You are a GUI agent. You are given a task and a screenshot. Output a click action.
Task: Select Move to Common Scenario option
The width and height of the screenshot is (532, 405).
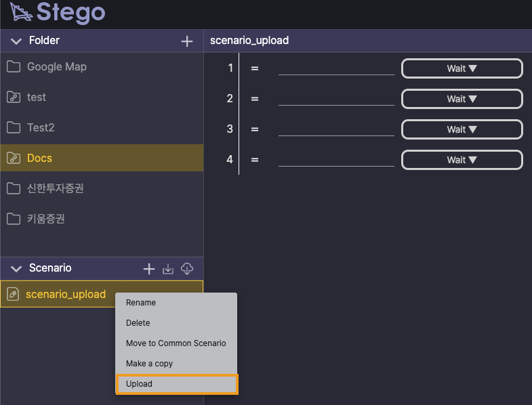176,343
